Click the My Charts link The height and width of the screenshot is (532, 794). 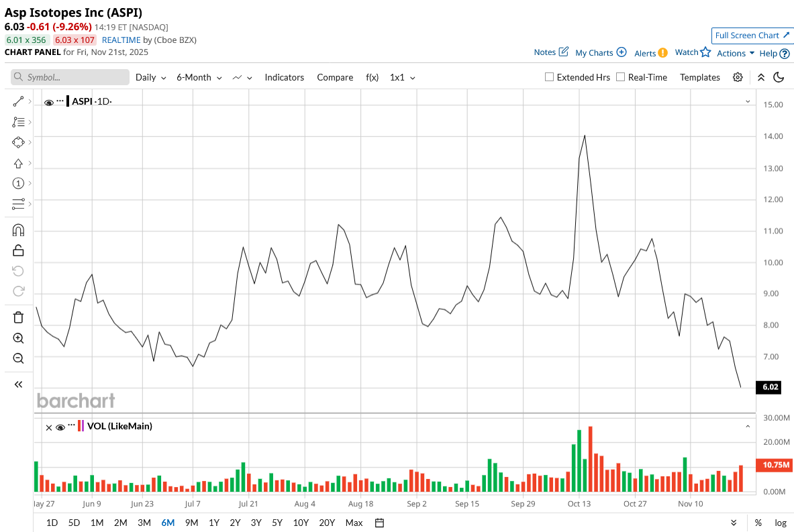click(x=594, y=52)
